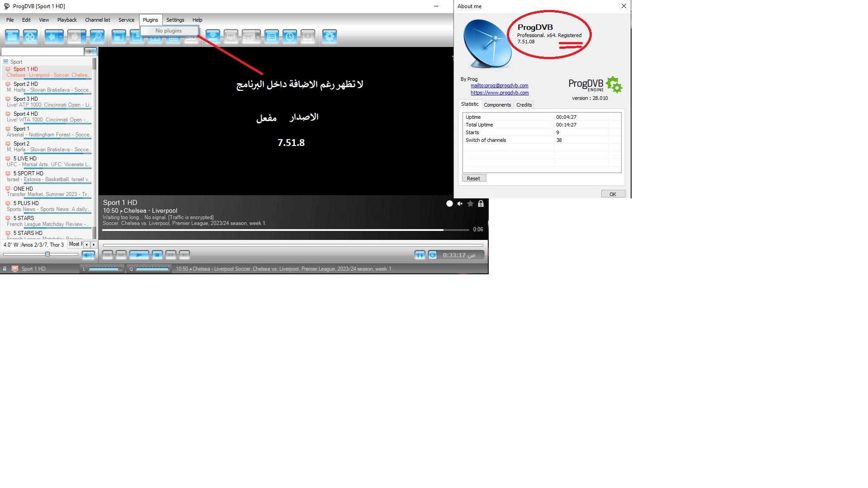Viewport: 868px width, 488px height.
Task: Click the film reel media icon
Action: 30,37
